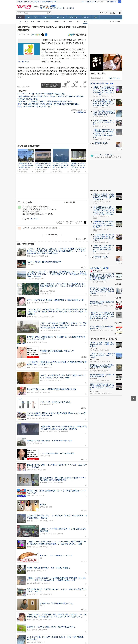Select the ランキング navigation tab
The height and width of the screenshot is (644, 138).
[x=86, y=17]
